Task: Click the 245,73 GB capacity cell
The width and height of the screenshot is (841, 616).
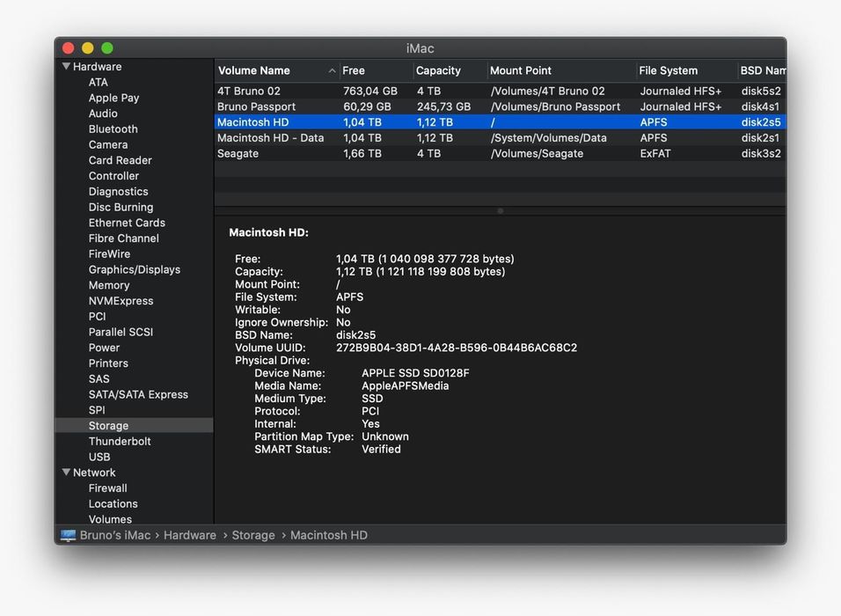Action: click(x=443, y=106)
